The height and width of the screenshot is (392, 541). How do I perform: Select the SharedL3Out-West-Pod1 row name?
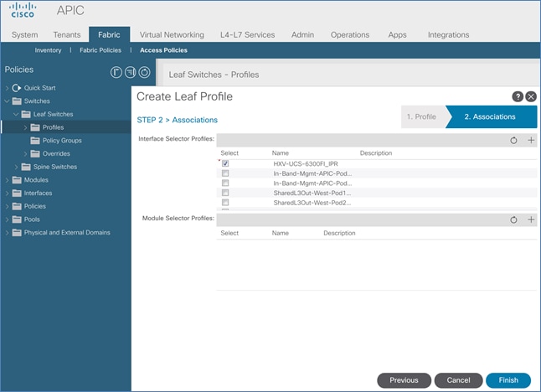(312, 193)
